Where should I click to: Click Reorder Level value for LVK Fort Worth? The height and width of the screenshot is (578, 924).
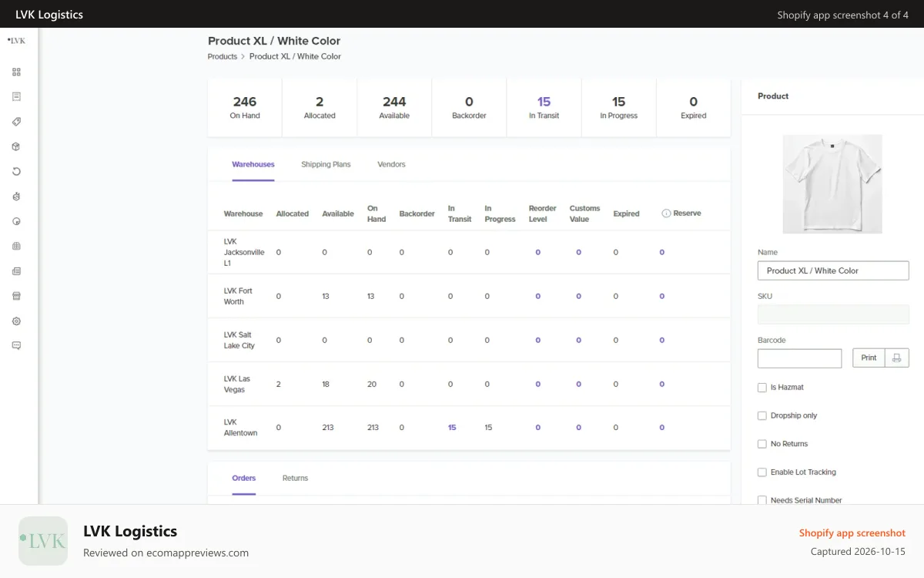pos(537,296)
